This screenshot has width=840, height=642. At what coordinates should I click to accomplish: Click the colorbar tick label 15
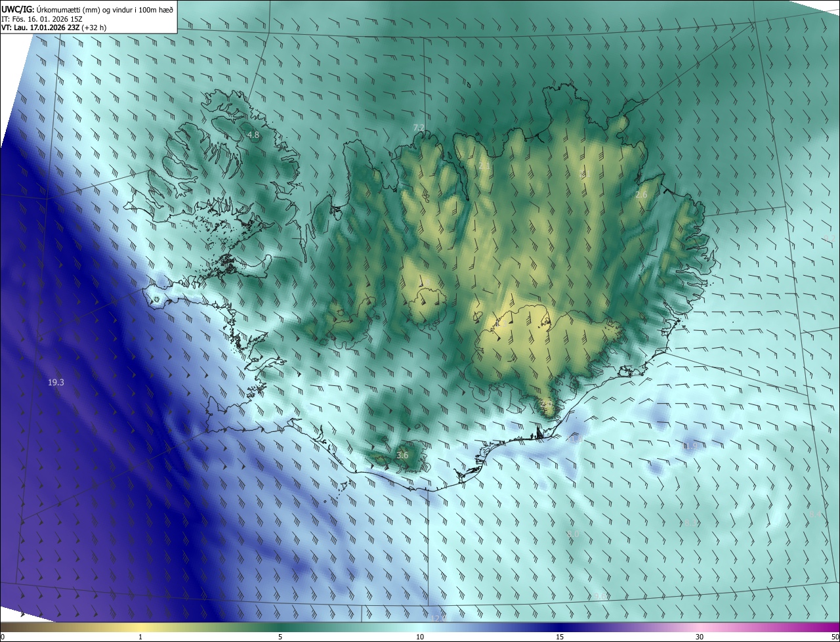pyautogui.click(x=560, y=637)
